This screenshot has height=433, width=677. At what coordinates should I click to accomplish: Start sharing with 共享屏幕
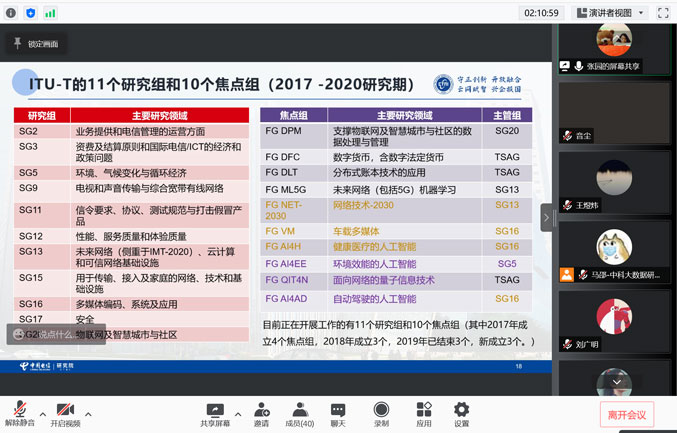click(215, 414)
